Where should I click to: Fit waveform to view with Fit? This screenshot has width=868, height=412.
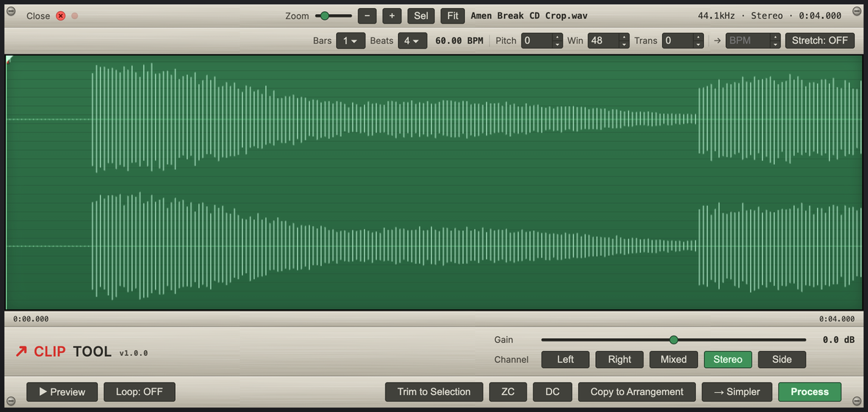tap(453, 16)
